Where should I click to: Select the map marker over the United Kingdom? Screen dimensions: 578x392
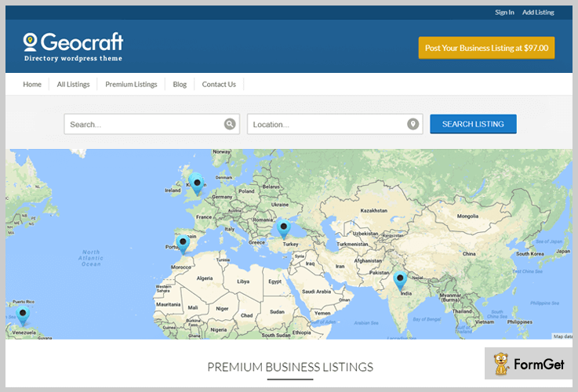(197, 183)
